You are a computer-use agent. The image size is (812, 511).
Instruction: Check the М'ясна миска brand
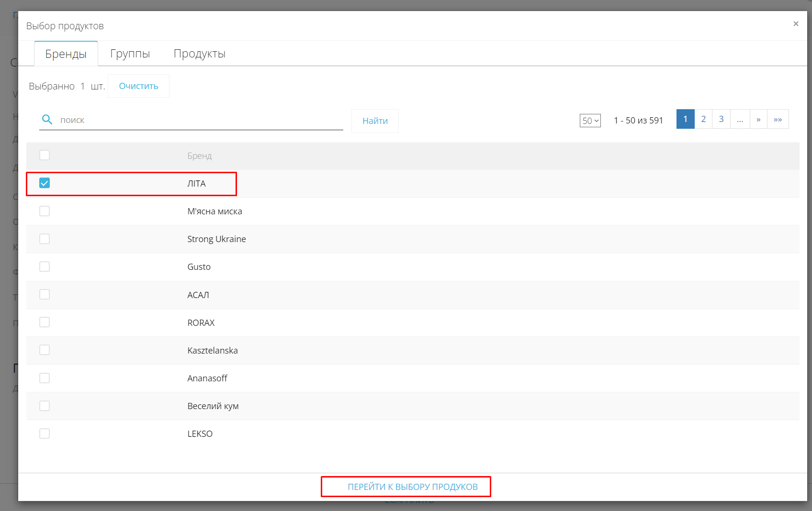click(x=45, y=211)
